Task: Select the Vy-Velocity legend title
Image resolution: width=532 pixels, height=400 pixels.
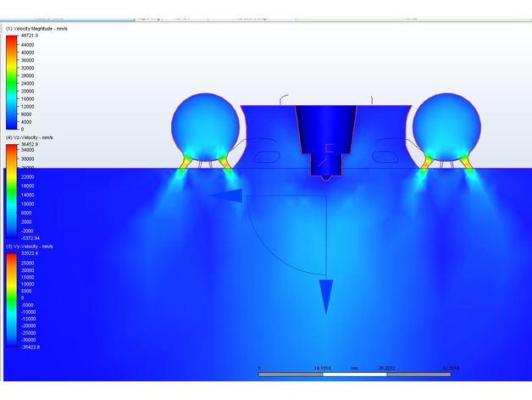Action: [31, 246]
